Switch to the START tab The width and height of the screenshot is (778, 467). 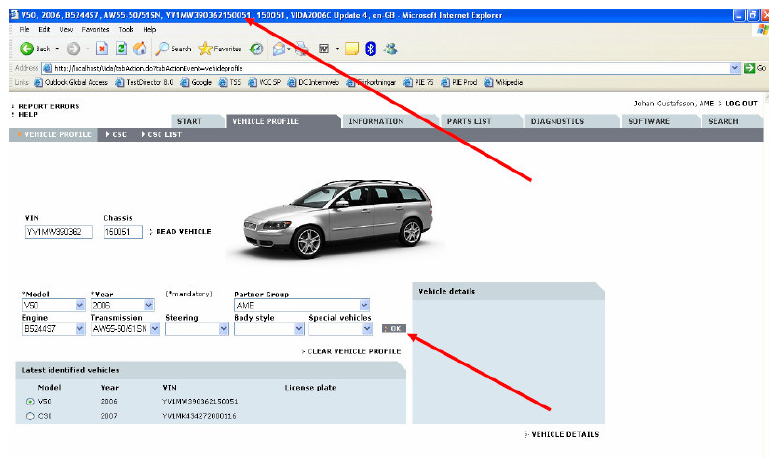[x=196, y=121]
